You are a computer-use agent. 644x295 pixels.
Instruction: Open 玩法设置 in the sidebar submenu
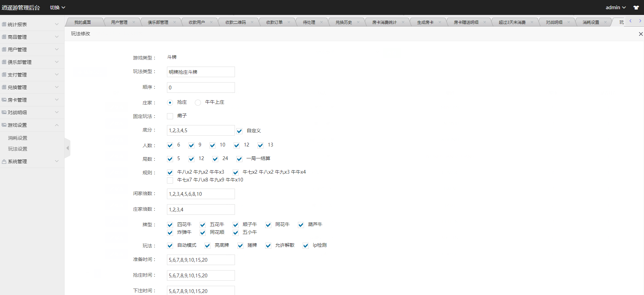pos(18,149)
